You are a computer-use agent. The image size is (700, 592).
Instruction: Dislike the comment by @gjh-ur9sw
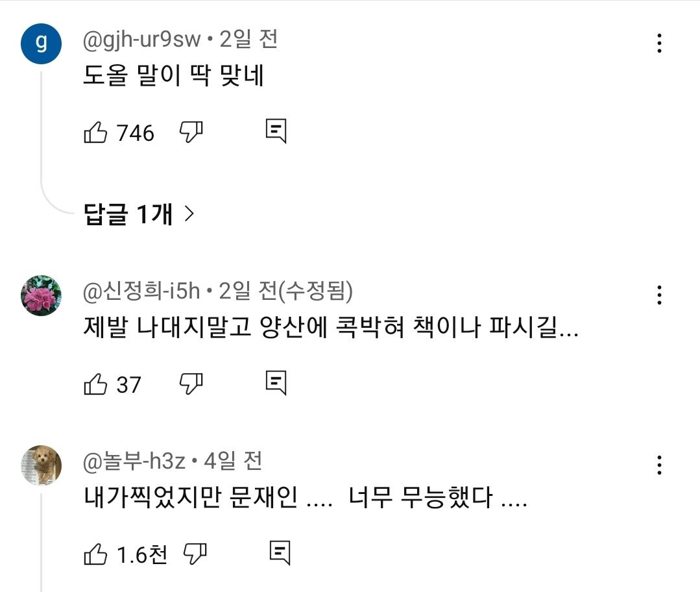[191, 132]
